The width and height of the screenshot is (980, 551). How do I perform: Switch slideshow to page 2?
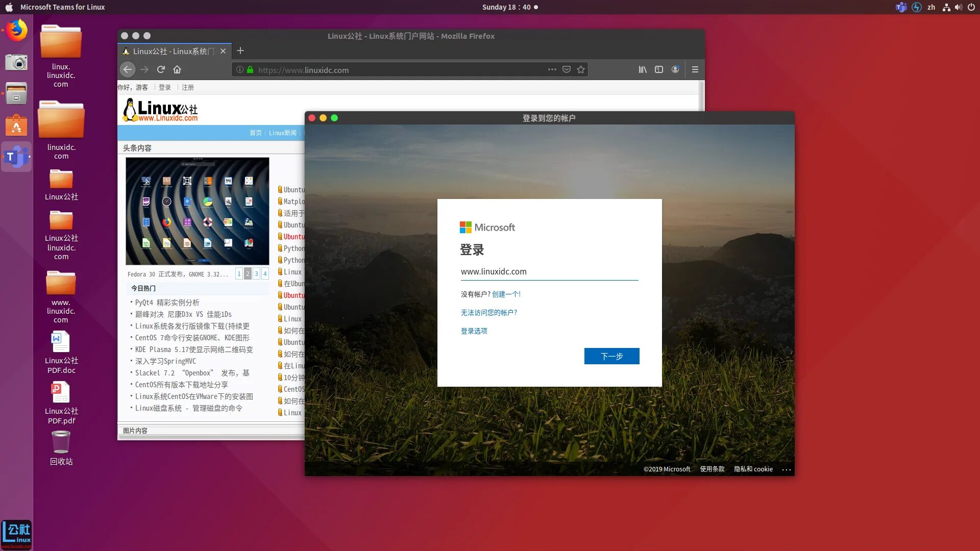coord(248,273)
